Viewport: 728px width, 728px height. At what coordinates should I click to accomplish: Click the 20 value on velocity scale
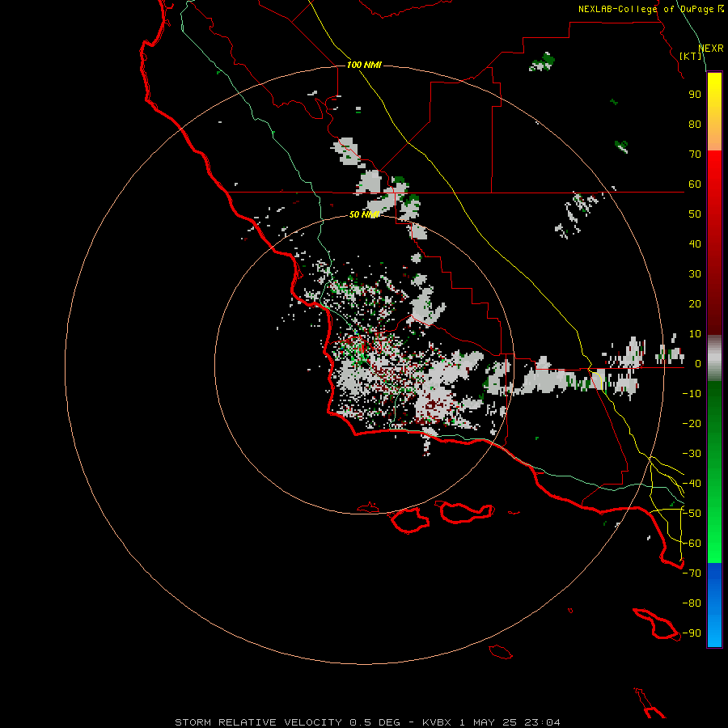coord(695,304)
